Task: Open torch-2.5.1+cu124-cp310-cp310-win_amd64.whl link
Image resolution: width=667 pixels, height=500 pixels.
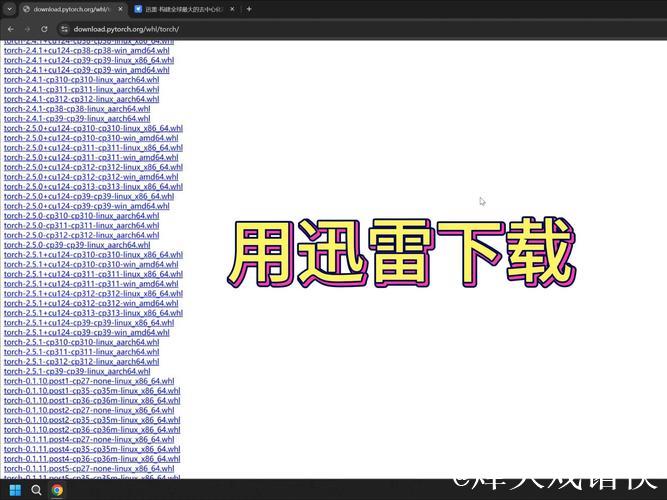Action: pos(91,264)
